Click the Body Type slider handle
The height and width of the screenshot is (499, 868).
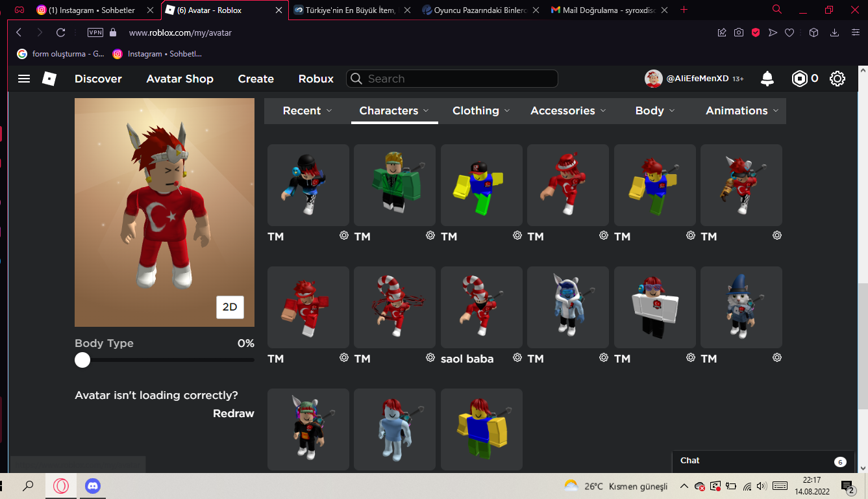82,360
